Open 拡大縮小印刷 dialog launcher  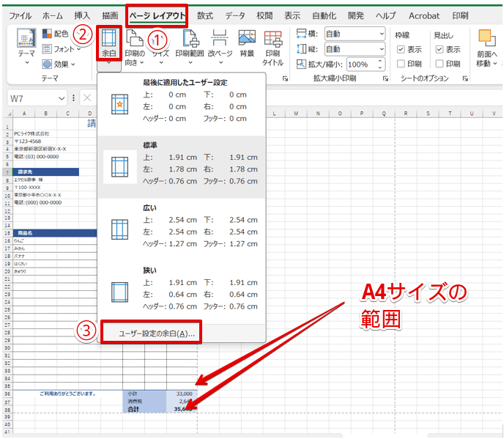tap(385, 78)
